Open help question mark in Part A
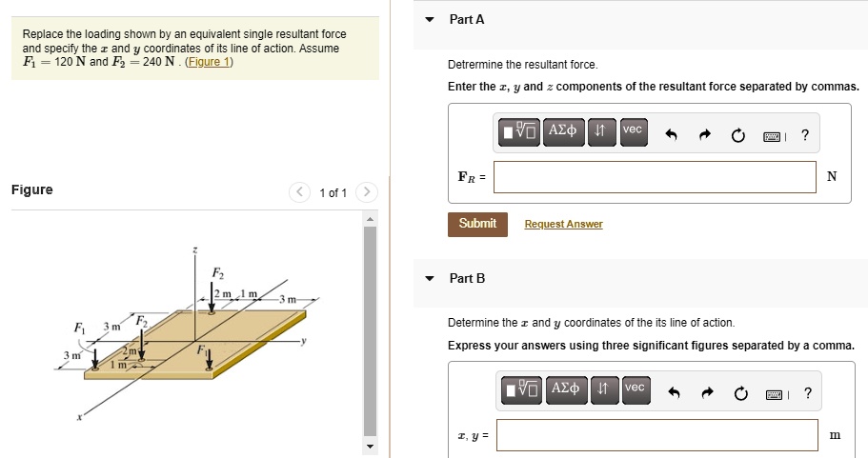 click(805, 135)
